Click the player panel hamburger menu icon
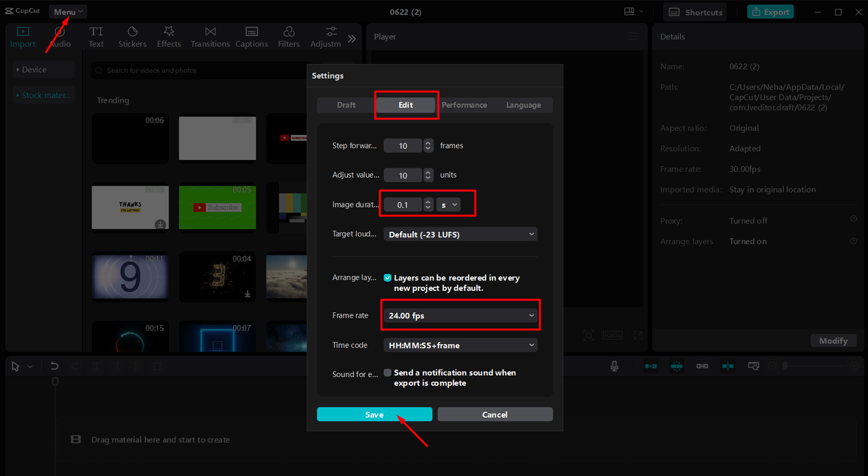Image resolution: width=868 pixels, height=476 pixels. 633,37
